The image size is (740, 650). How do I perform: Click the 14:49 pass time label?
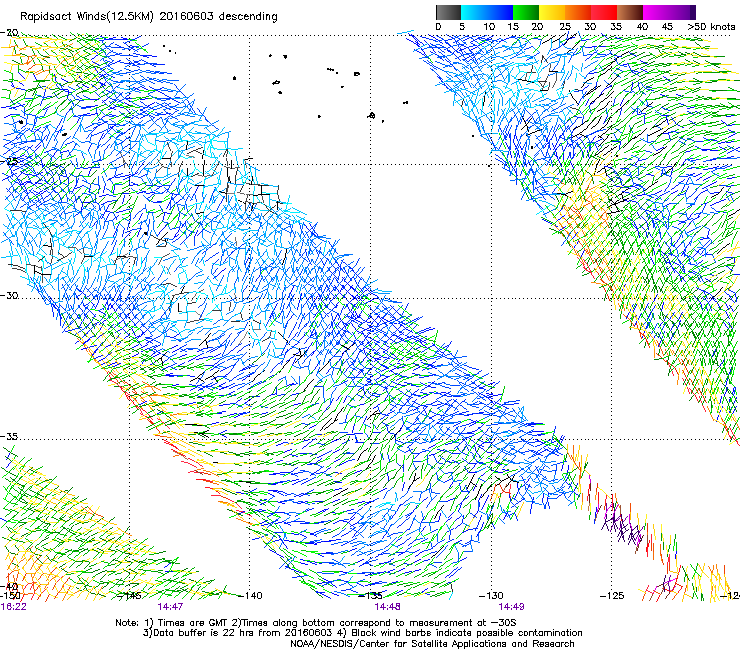click(x=511, y=606)
